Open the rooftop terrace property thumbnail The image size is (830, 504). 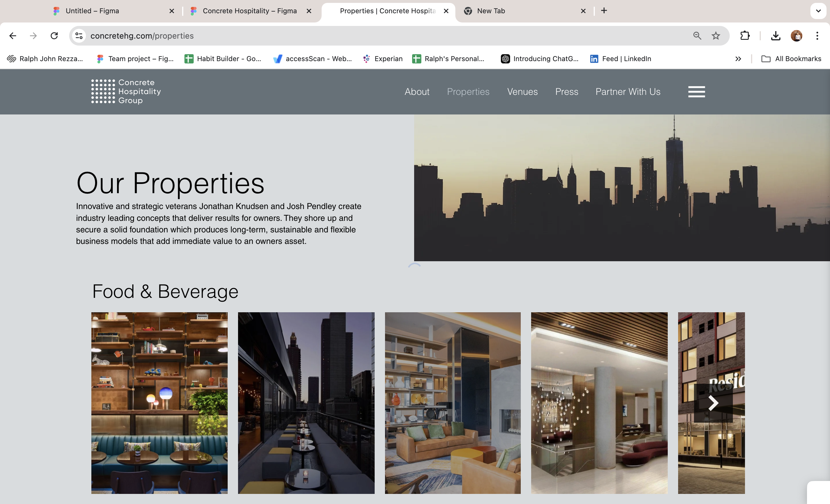(306, 403)
